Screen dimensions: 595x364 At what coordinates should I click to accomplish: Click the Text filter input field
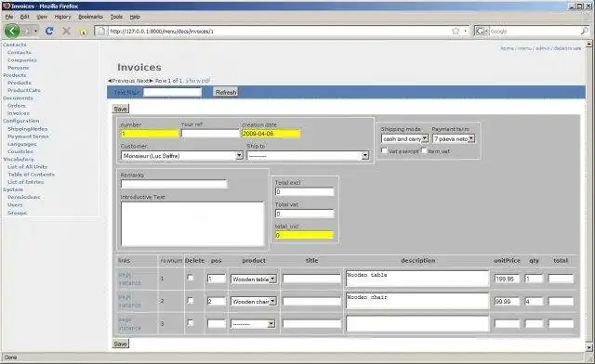172,92
